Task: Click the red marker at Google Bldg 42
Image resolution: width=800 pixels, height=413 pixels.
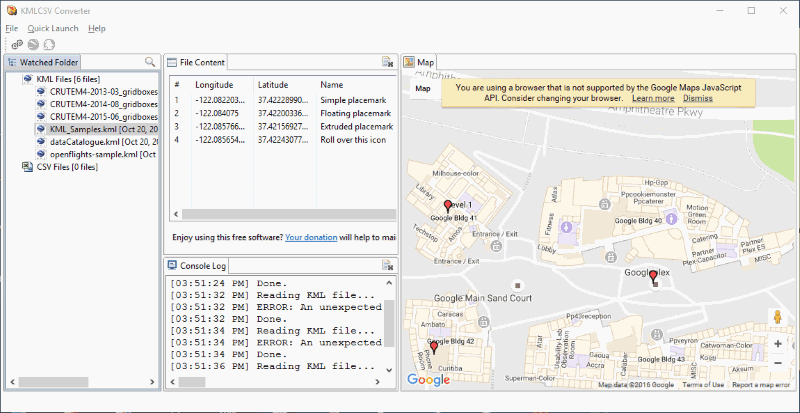Action: [x=434, y=348]
